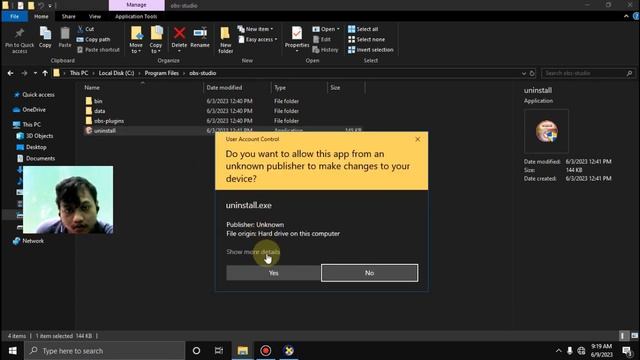Open Task View on the taskbar

(x=219, y=351)
